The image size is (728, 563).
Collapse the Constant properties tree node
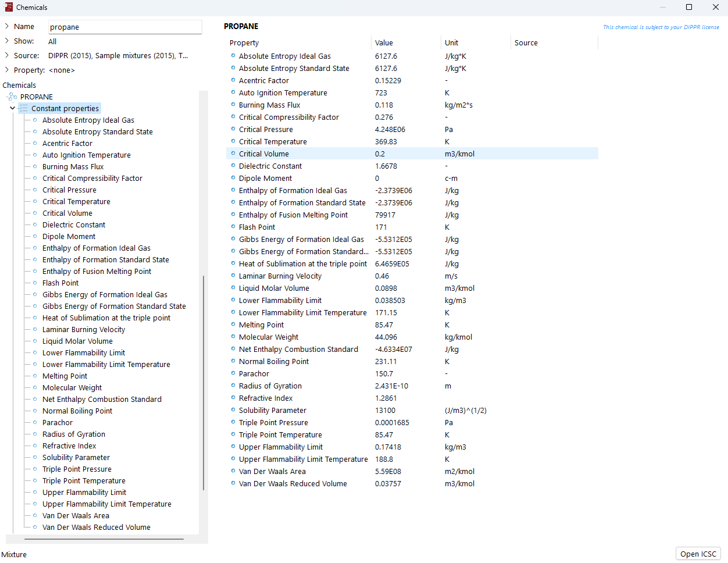point(13,108)
